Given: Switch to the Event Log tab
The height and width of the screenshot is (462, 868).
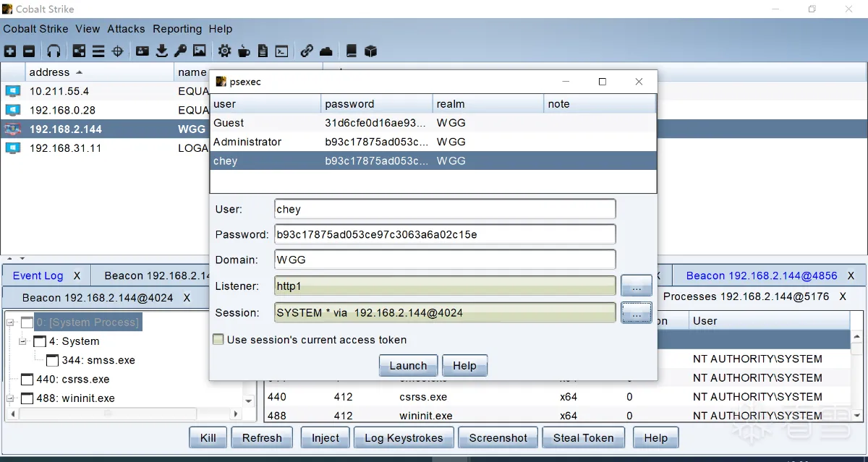Looking at the screenshot, I should (38, 275).
